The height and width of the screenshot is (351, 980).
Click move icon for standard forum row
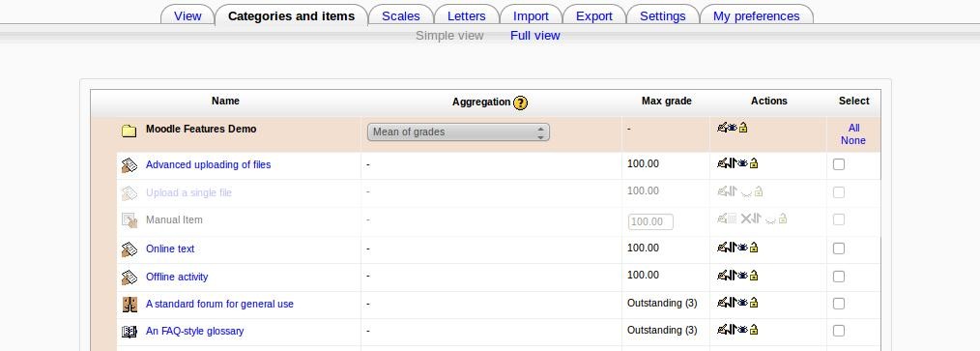[x=733, y=303]
